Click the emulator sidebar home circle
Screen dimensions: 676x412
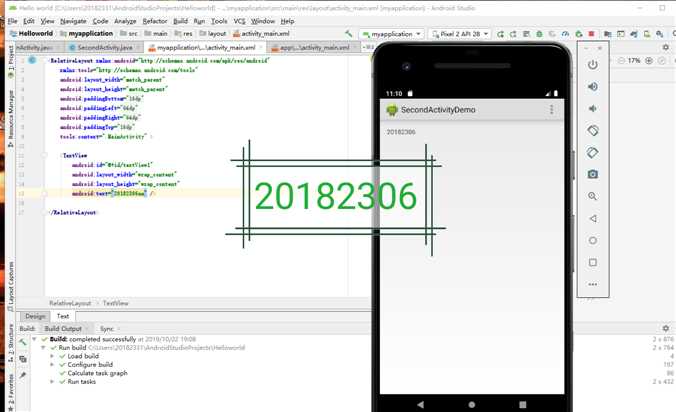(593, 240)
